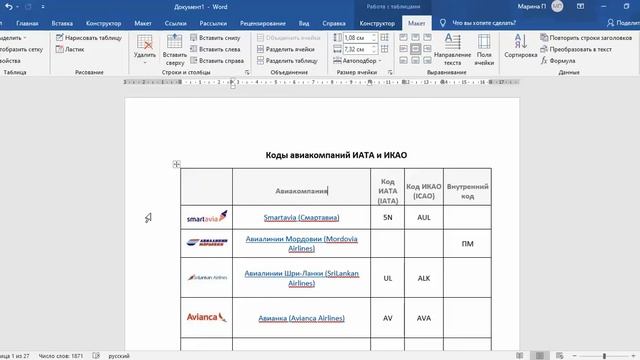
Task: Open the Сортировка sort dialog
Action: 520,46
